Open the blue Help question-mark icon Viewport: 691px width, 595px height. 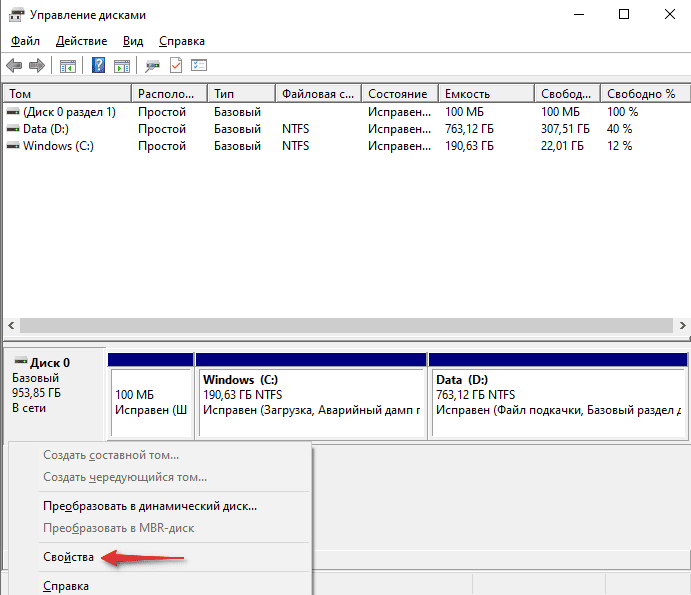[98, 66]
